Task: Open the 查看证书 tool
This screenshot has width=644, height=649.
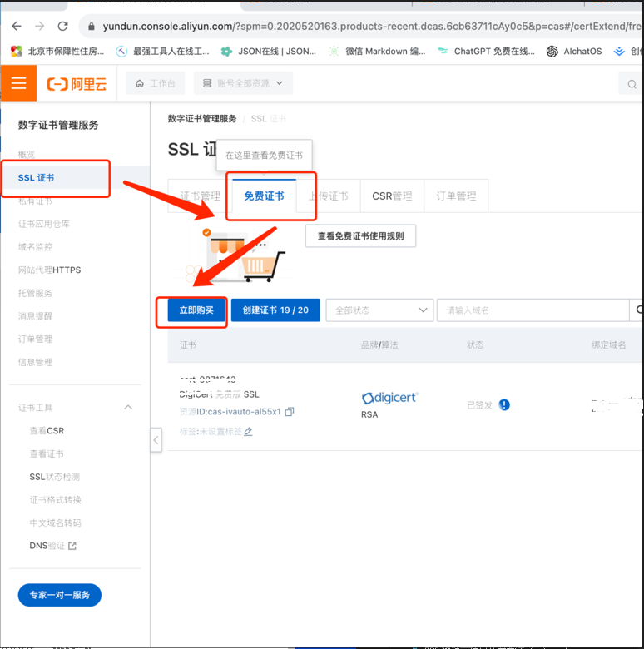Action: click(x=47, y=453)
